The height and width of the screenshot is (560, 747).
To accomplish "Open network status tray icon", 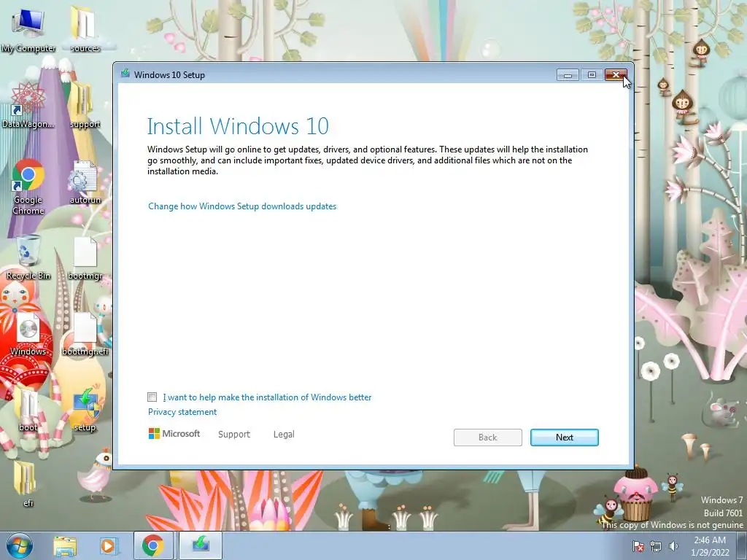I will (656, 546).
